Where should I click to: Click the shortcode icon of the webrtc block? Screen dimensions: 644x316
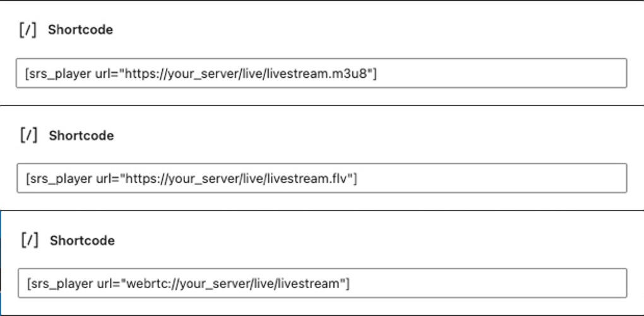(30, 240)
